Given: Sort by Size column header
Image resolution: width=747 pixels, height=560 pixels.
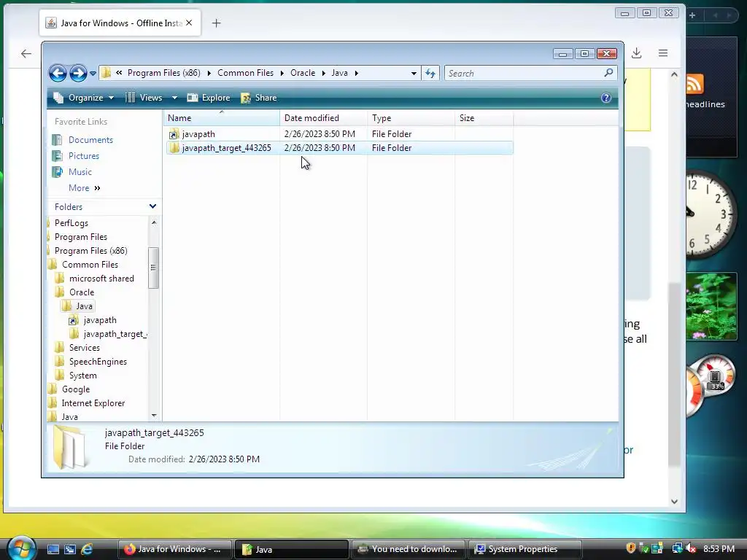Looking at the screenshot, I should 484,118.
